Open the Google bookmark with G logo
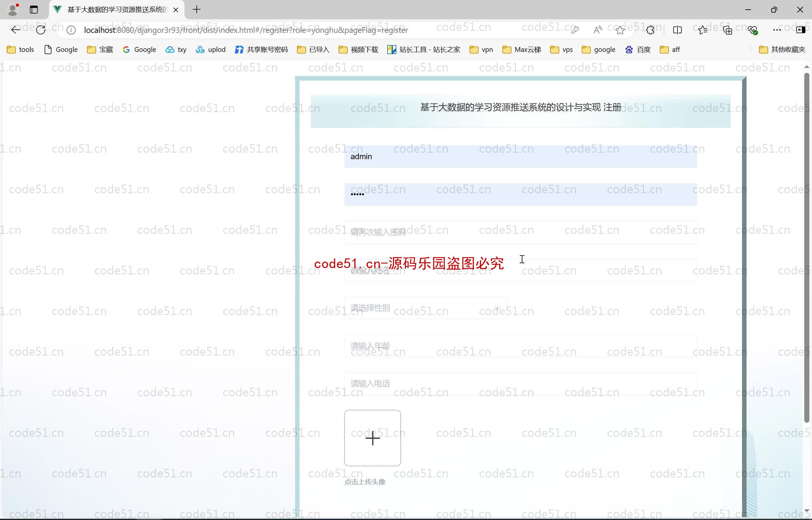812x520 pixels. (x=139, y=50)
